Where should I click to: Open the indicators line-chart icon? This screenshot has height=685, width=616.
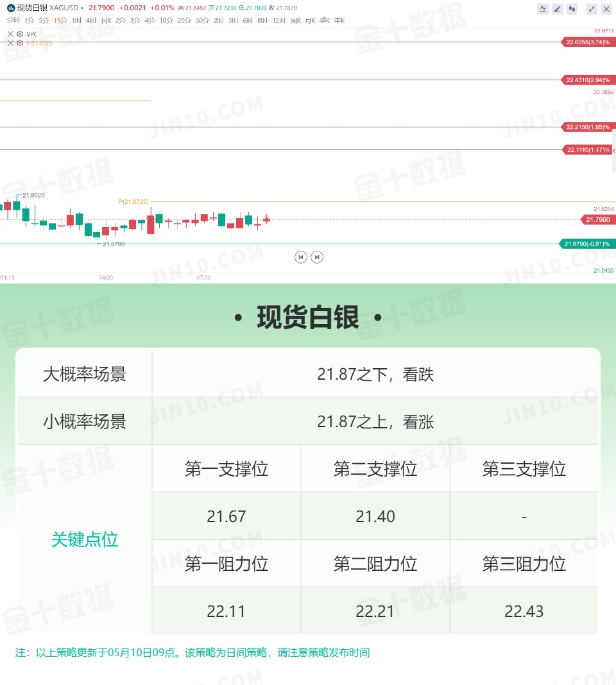coord(543,9)
